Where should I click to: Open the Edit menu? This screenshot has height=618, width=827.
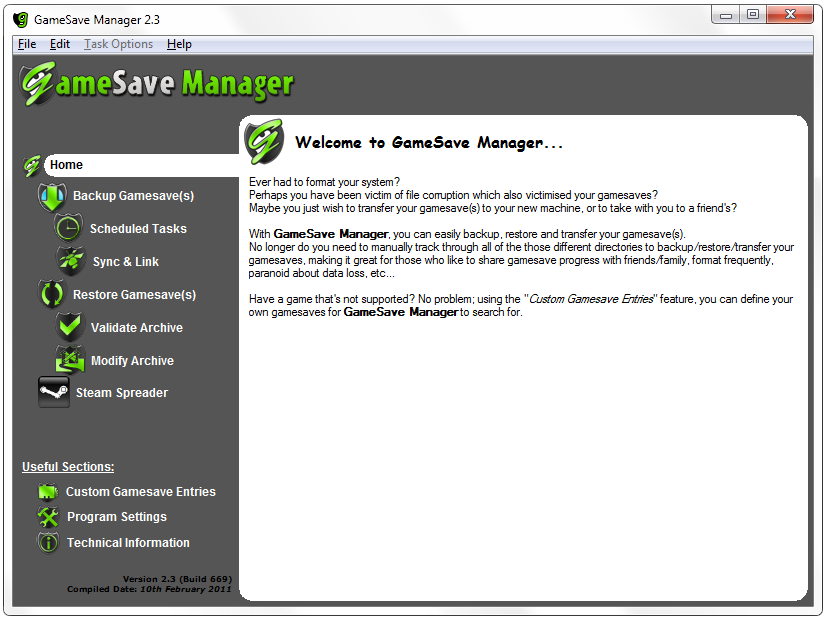(x=60, y=44)
